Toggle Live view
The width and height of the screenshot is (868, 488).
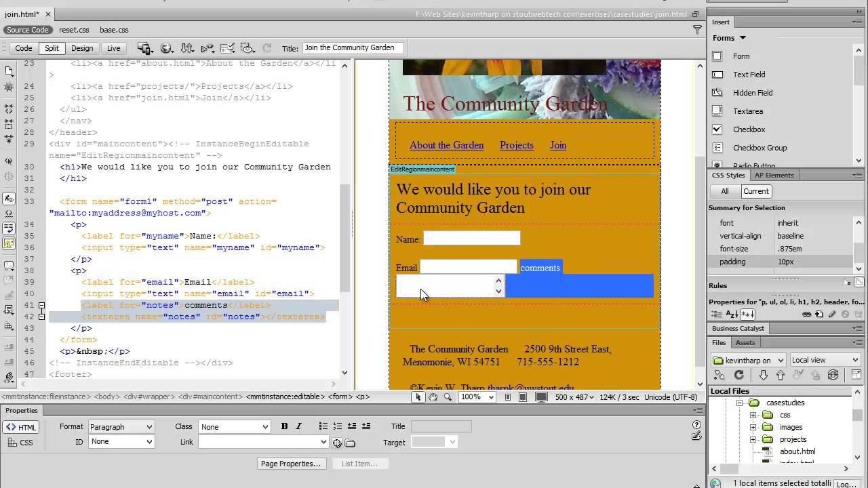tap(114, 48)
